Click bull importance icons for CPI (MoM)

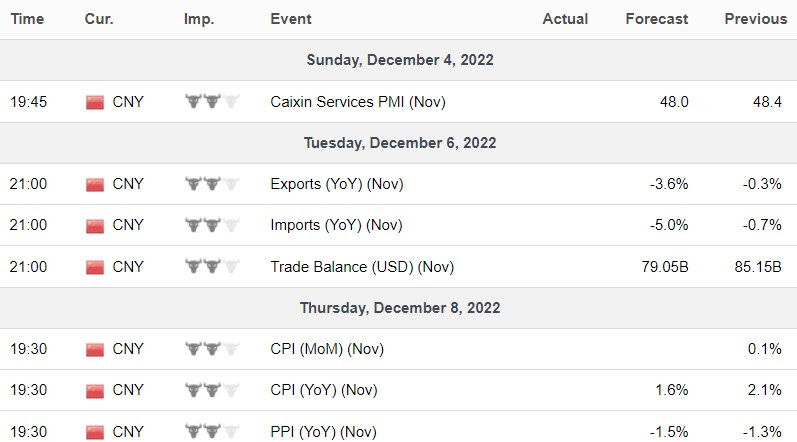tap(212, 349)
